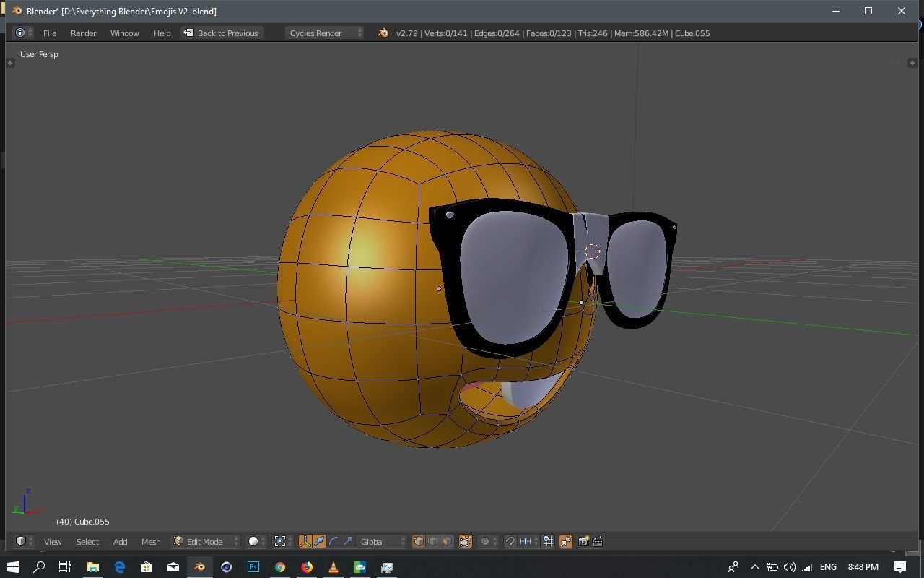
Task: Expand the properties region plus icon in the viewport corner
Action: click(x=912, y=63)
